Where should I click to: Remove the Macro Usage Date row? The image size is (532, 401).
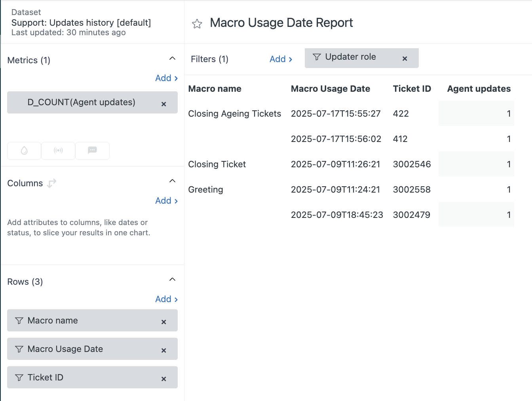[x=163, y=350]
